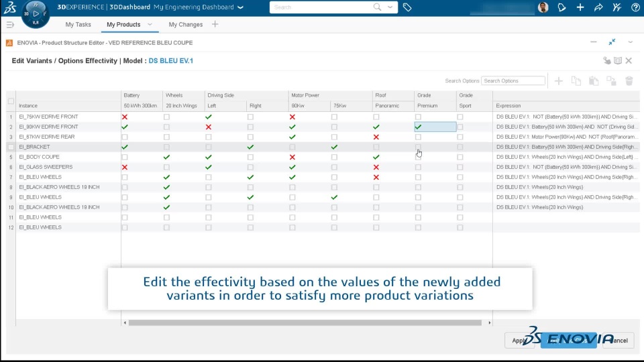Open the 3DEXPERIENCE compass

pyautogui.click(x=36, y=14)
